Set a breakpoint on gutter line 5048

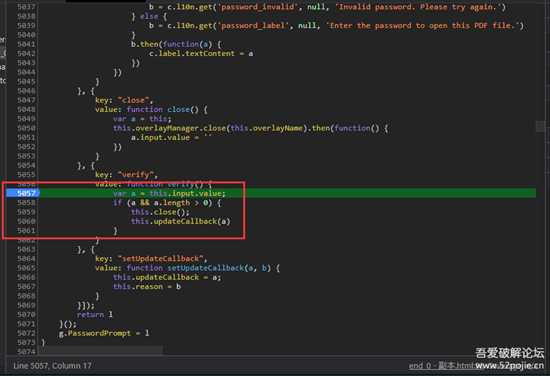click(x=26, y=109)
